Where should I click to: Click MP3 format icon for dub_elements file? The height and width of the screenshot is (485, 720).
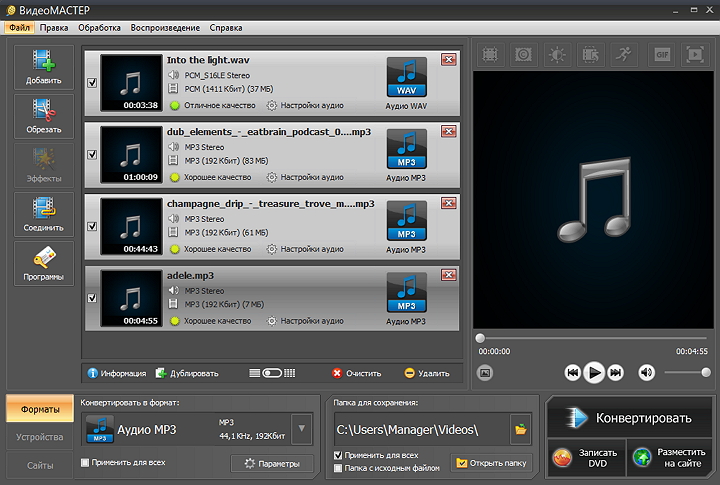[406, 149]
